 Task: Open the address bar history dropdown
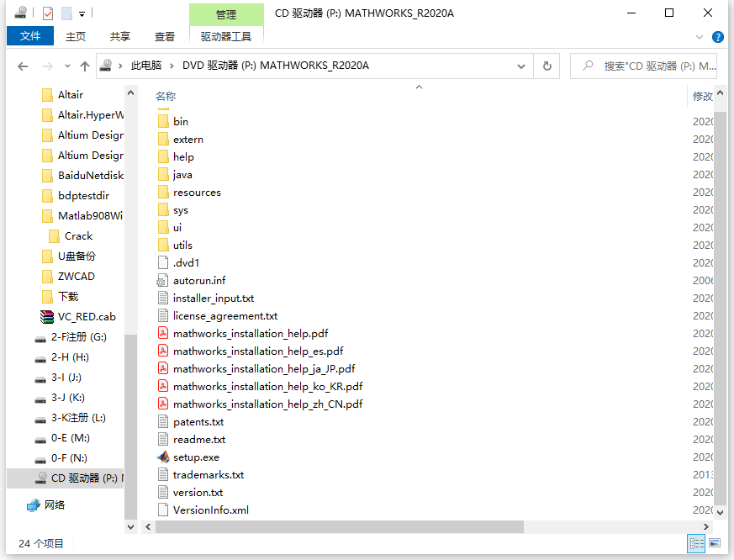click(x=521, y=66)
